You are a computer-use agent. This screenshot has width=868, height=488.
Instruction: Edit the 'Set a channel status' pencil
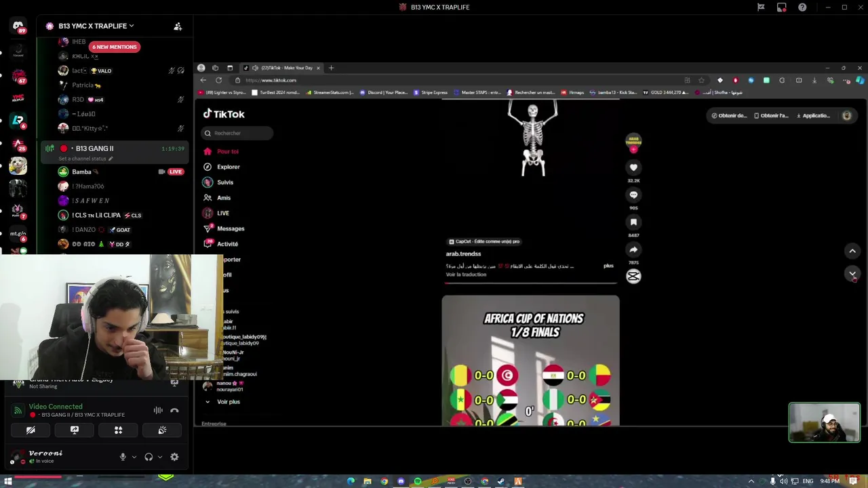coord(111,159)
